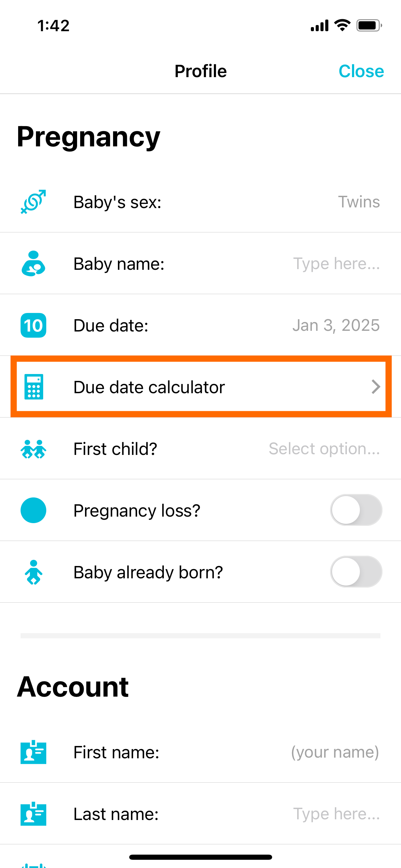The width and height of the screenshot is (401, 868).
Task: Tap the two children First child icon
Action: click(33, 449)
